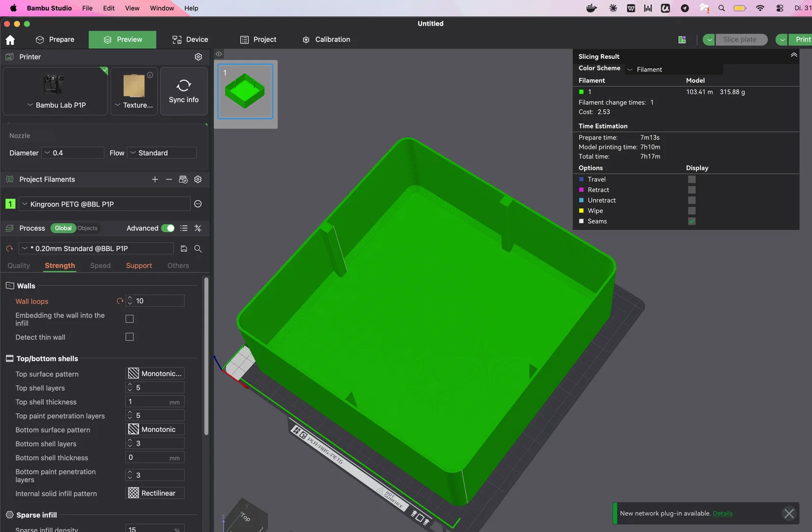
Task: Switch to the Device tab
Action: (190, 40)
